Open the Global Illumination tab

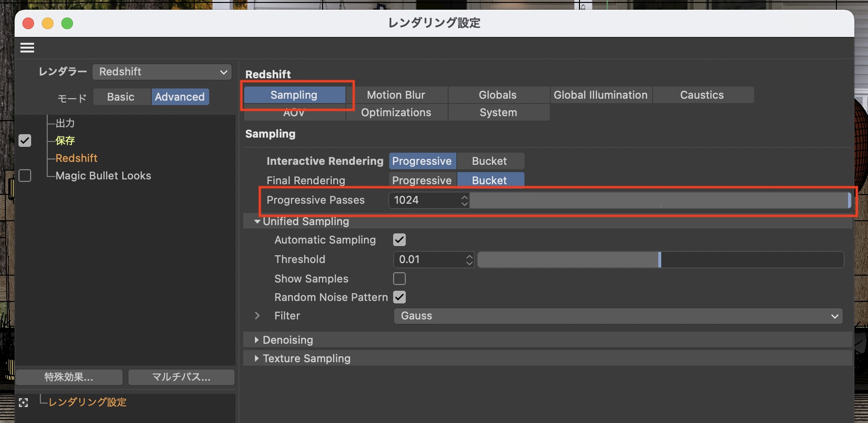[x=600, y=95]
